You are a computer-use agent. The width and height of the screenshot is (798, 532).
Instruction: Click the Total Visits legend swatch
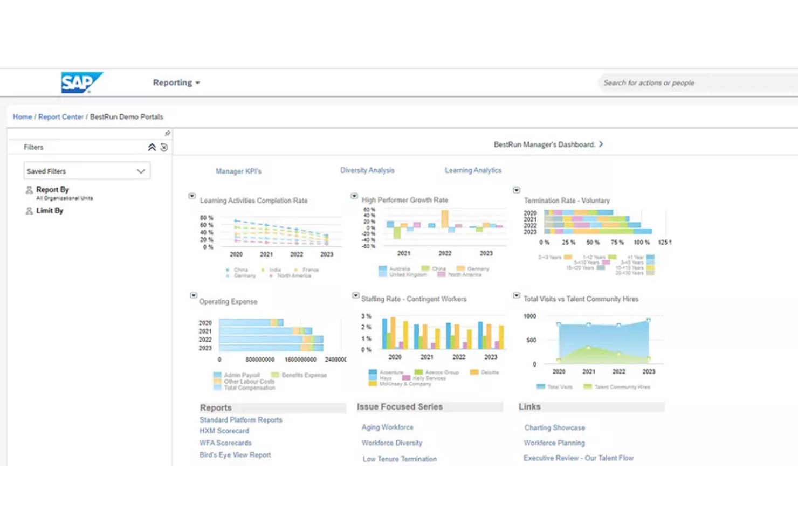541,386
